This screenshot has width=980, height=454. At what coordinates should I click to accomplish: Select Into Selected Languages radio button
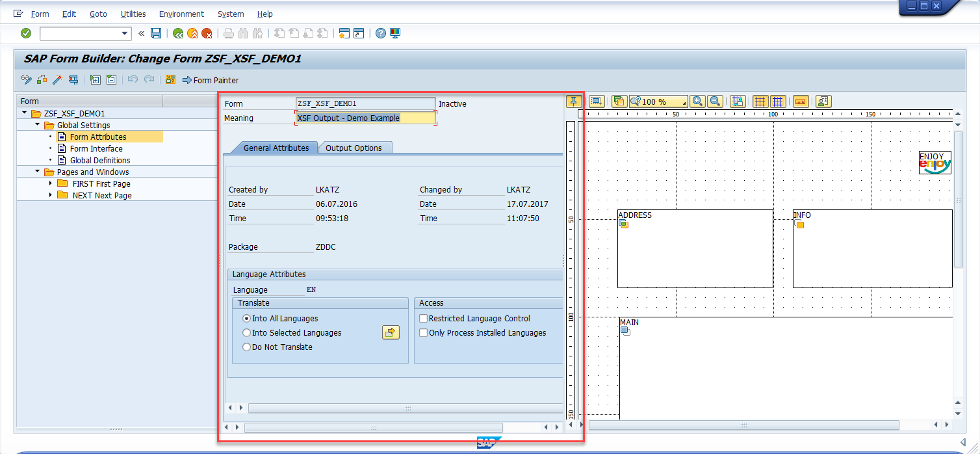click(x=247, y=333)
